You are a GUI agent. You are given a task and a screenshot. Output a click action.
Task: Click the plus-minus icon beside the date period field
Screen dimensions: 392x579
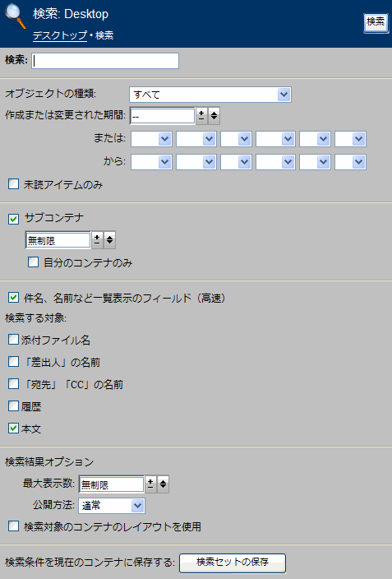(x=201, y=116)
